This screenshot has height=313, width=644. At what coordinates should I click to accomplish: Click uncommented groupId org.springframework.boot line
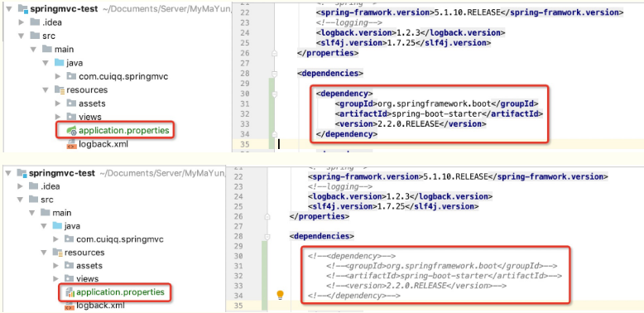[436, 104]
